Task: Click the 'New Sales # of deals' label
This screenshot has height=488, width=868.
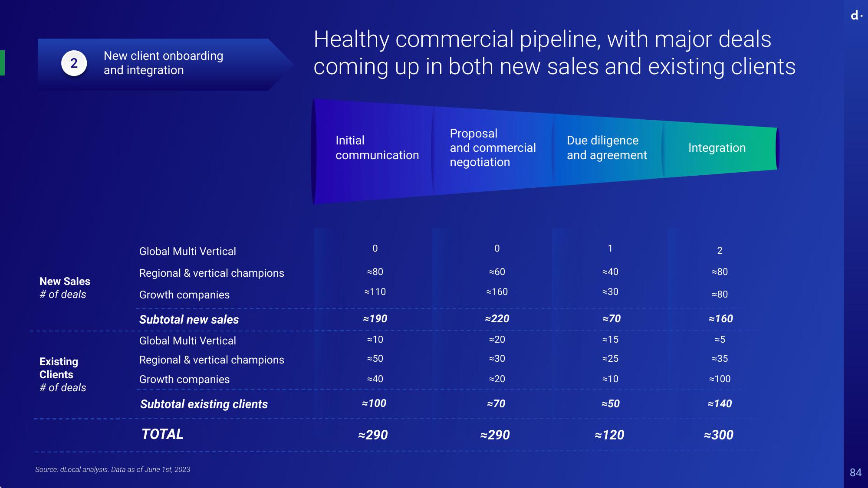Action: 65,288
